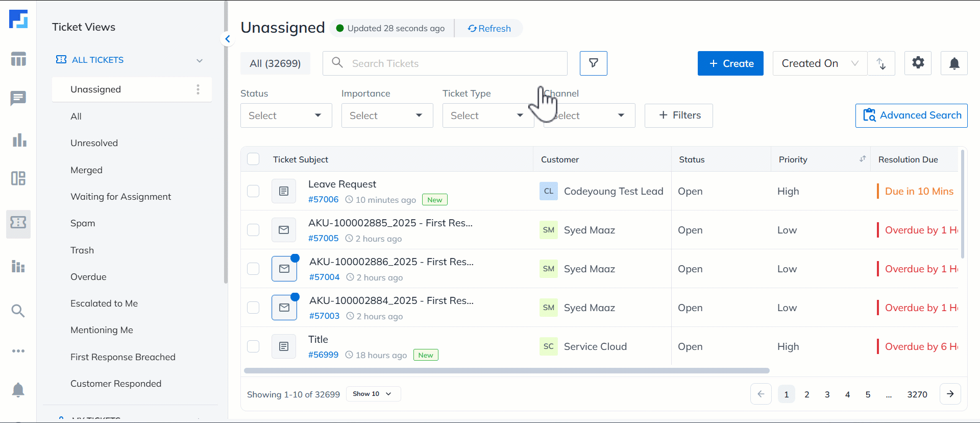
Task: Open Unassigned view three-dot options
Action: [198, 89]
